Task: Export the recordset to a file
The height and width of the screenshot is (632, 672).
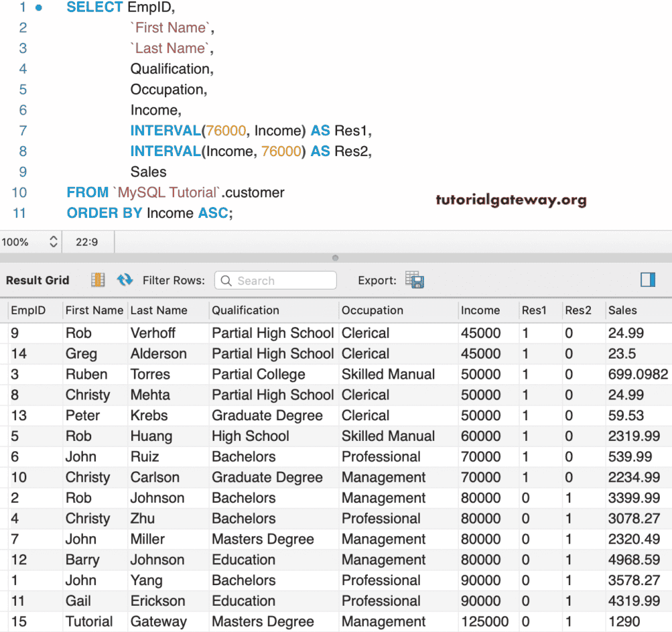Action: tap(415, 280)
